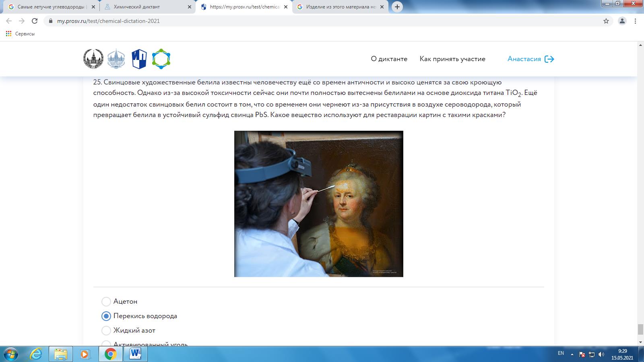Screen dimensions: 644x362
Task: Click the EN language indicator
Action: coord(561,353)
